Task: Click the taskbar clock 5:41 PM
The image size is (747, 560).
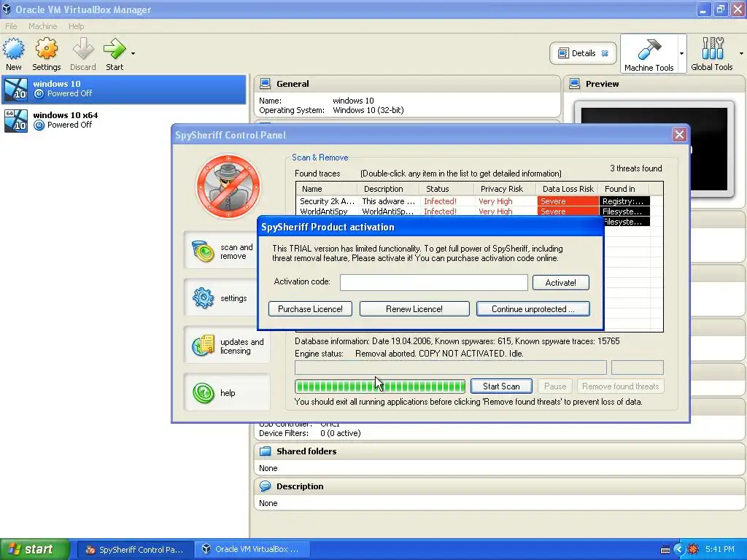Action: (x=720, y=550)
